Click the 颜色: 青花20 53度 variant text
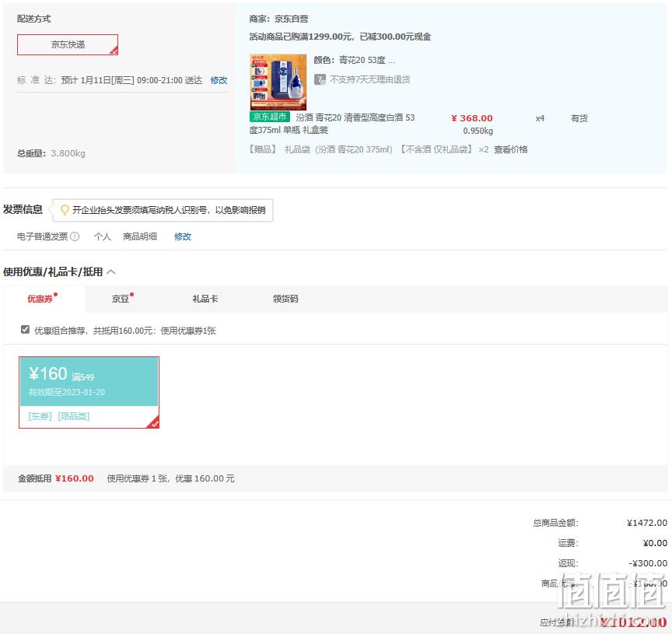The image size is (672, 634). click(354, 60)
